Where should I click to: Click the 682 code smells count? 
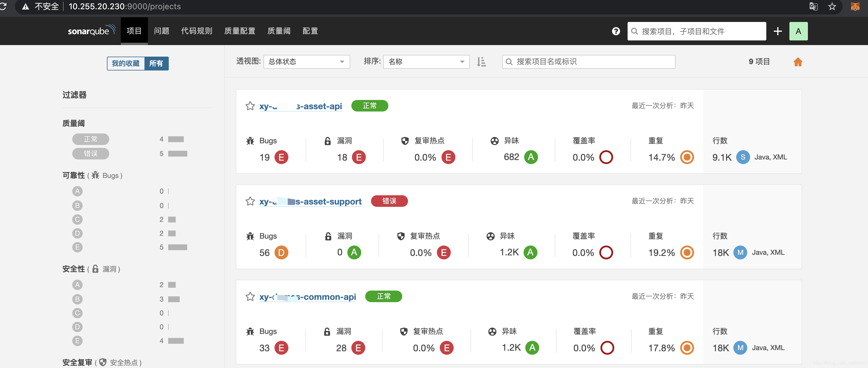click(x=511, y=157)
